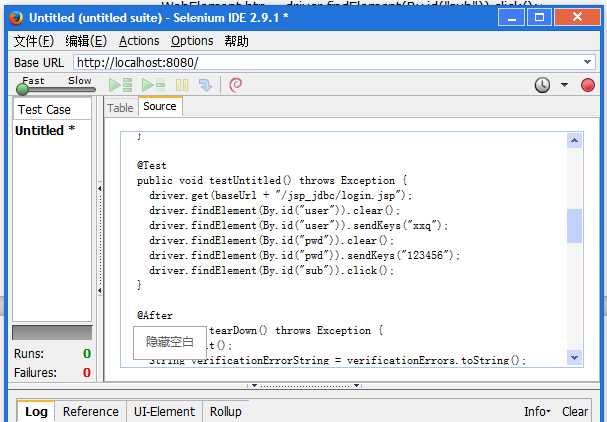
Task: Click the source vertical scrollbar thumb
Action: pos(574,226)
